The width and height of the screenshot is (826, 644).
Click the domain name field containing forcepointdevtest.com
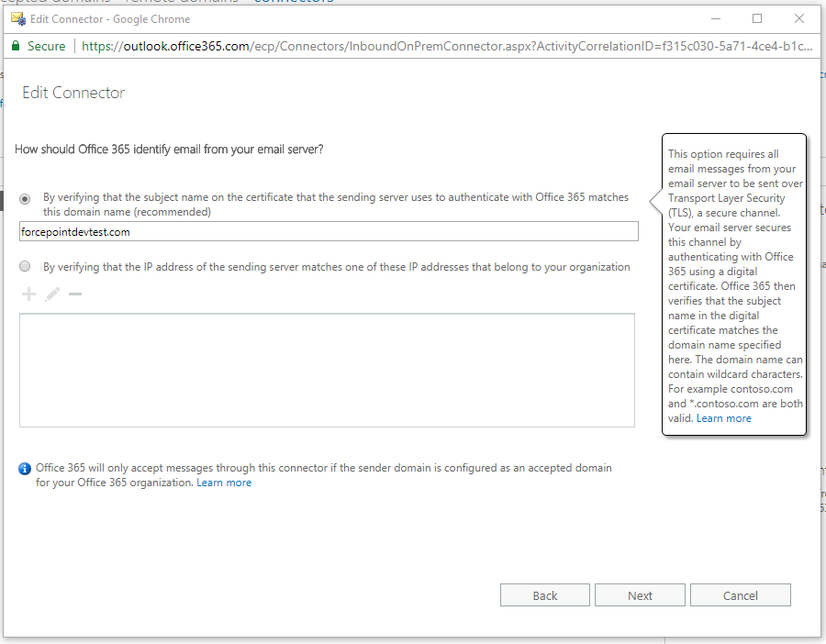(329, 232)
